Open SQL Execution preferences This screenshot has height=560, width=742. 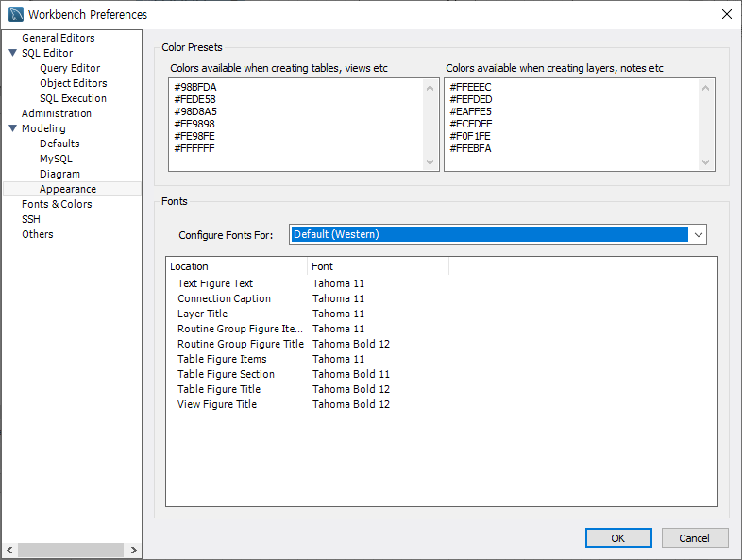pos(74,98)
